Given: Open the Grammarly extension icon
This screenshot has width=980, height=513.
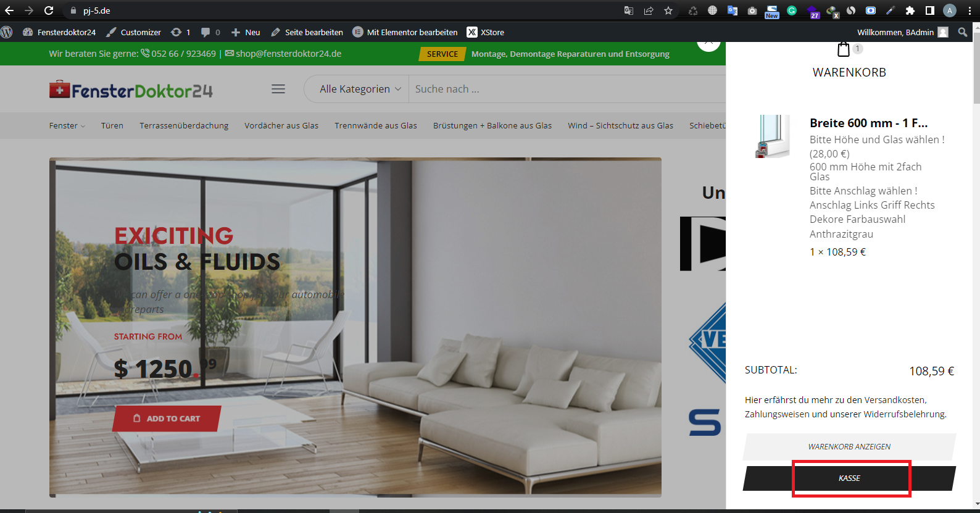Looking at the screenshot, I should (792, 10).
